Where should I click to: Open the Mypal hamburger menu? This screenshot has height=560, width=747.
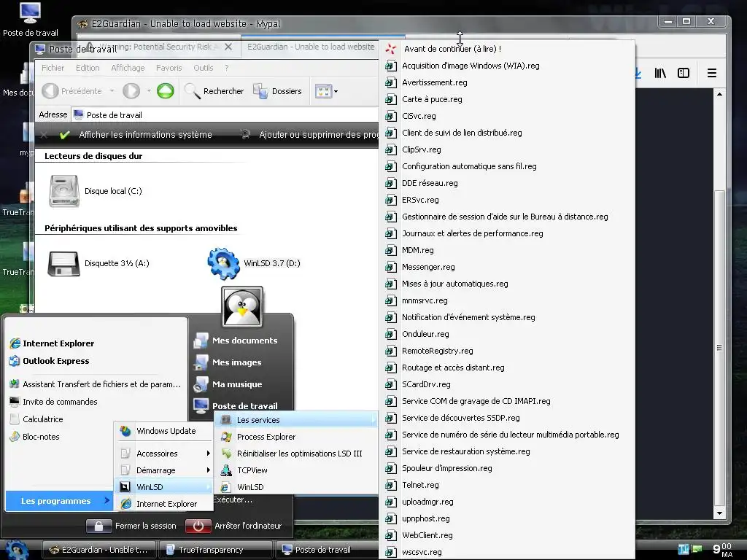712,73
